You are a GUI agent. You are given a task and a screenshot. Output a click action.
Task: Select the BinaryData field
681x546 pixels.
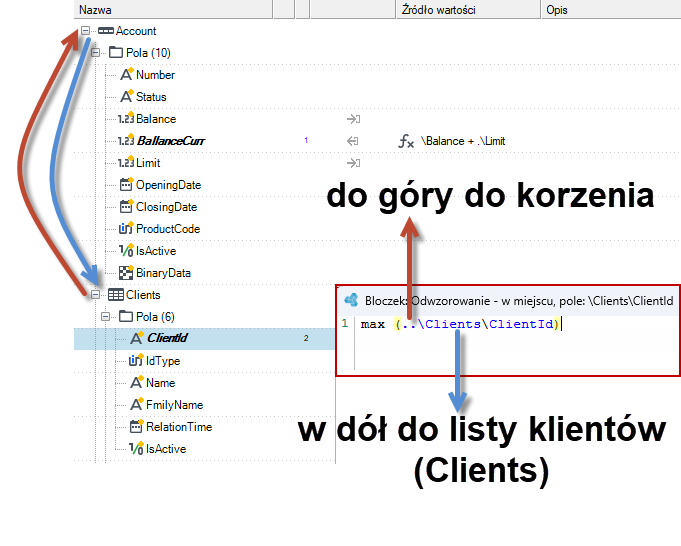tap(163, 273)
